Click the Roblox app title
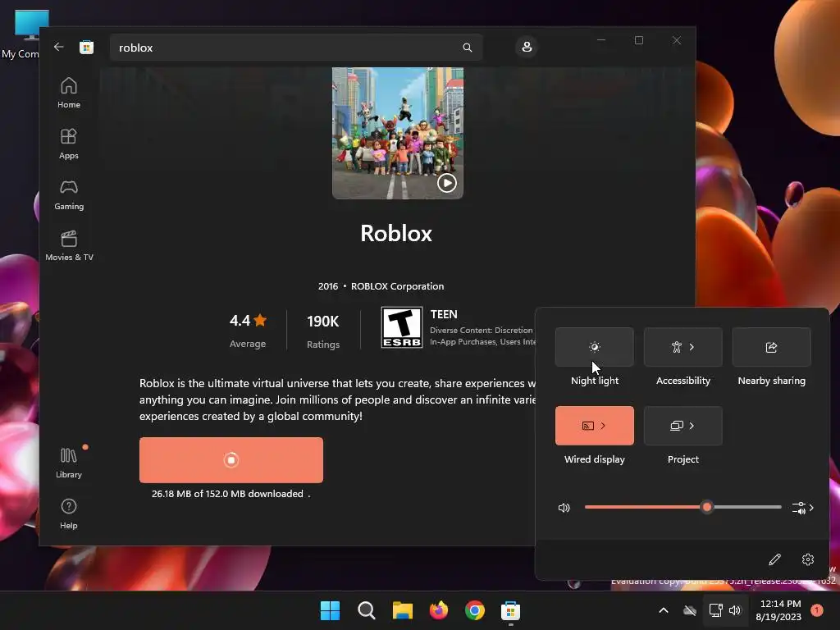 pyautogui.click(x=396, y=234)
